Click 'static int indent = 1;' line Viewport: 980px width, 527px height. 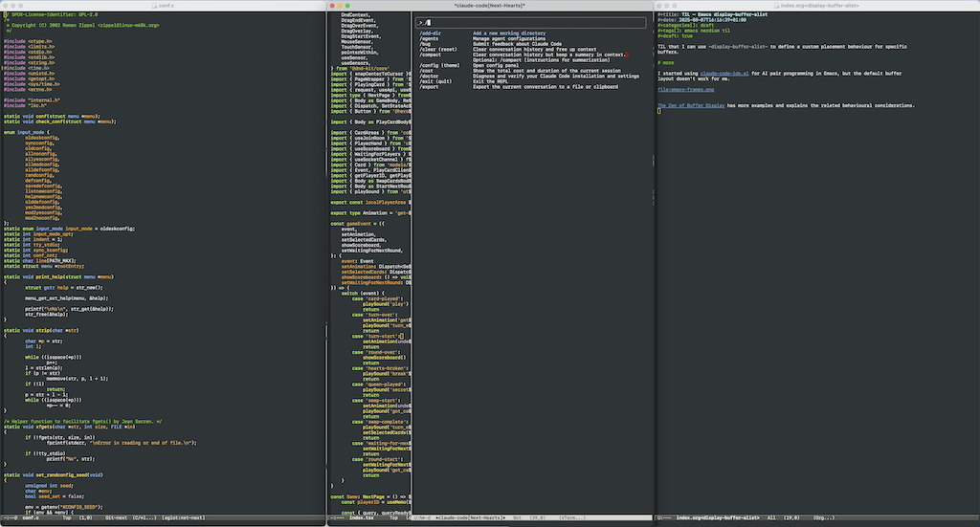(33, 239)
